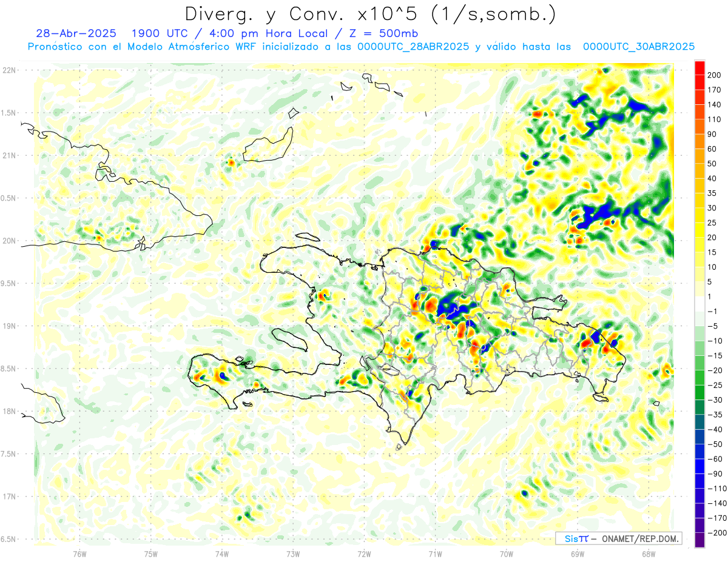This screenshot has width=728, height=562.
Task: Click the longitude label "76W"
Action: [79, 554]
